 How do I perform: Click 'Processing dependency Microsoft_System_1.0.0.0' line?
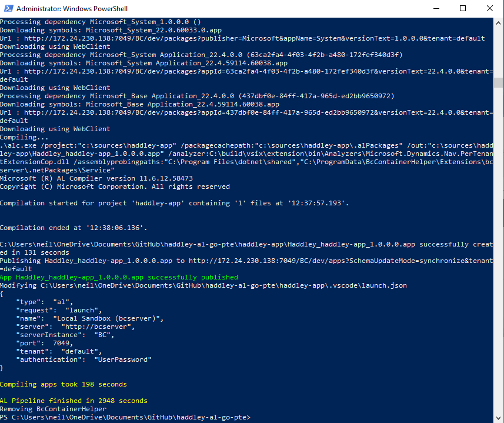101,22
